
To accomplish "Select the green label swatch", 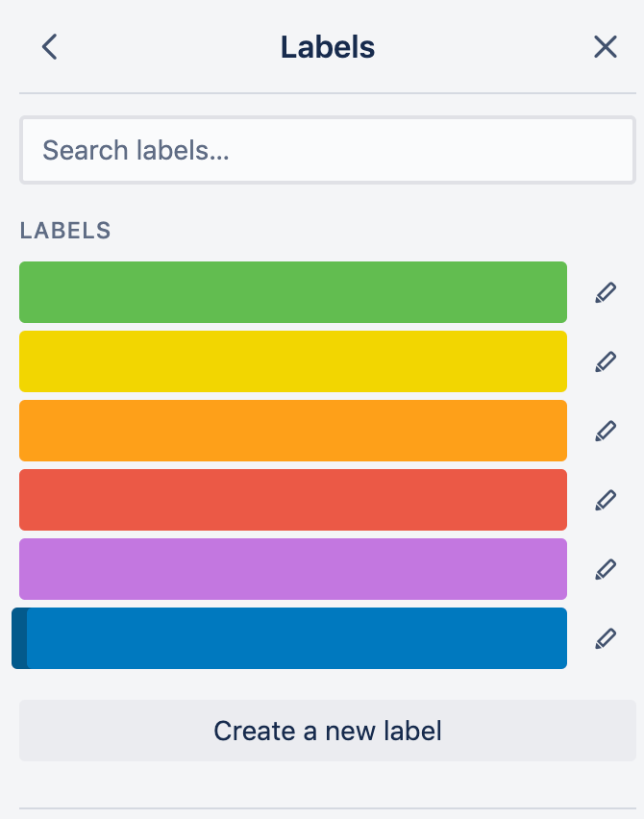I will (x=293, y=292).
